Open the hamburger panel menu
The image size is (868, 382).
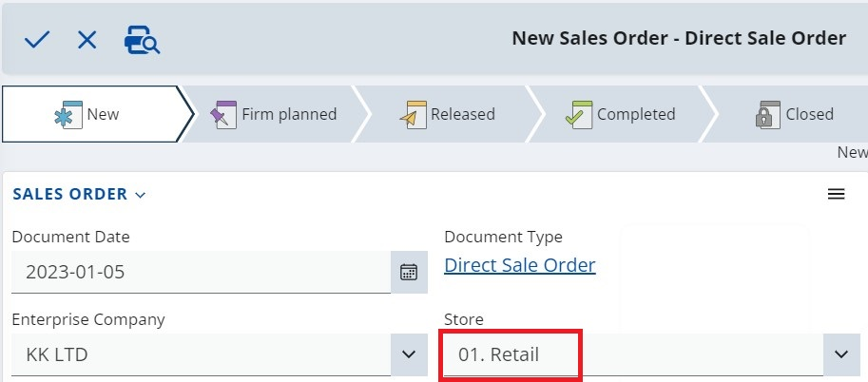837,194
